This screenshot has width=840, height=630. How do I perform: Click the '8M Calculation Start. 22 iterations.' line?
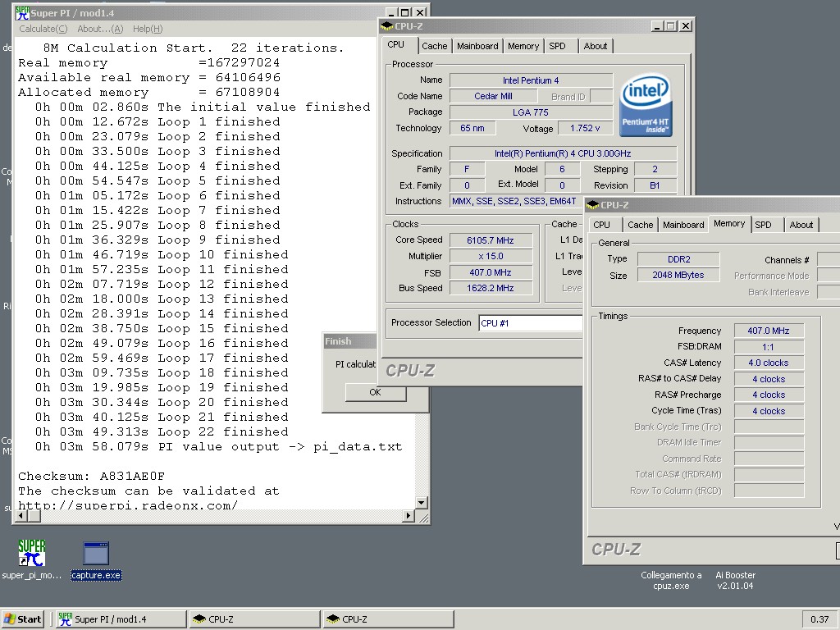click(x=194, y=48)
